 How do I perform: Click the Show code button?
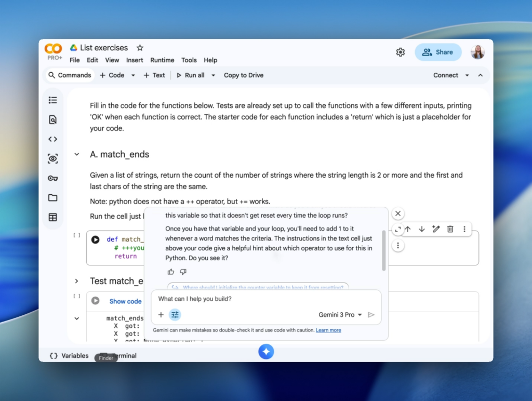click(x=125, y=301)
